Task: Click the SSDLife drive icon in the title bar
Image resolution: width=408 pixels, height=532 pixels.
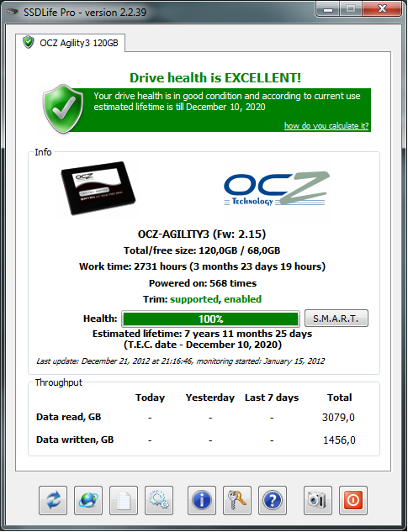Action: (x=13, y=13)
